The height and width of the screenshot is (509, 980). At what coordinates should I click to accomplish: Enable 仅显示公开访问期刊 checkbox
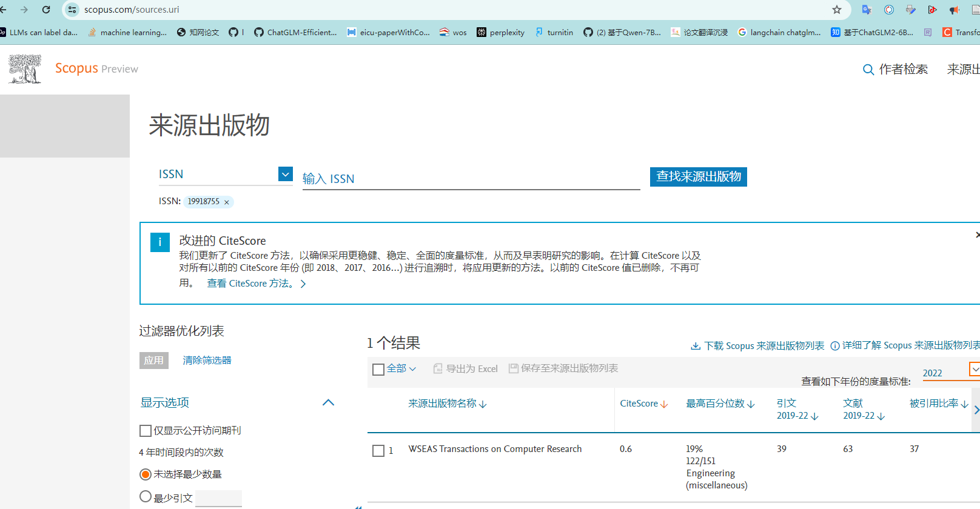[x=146, y=431]
